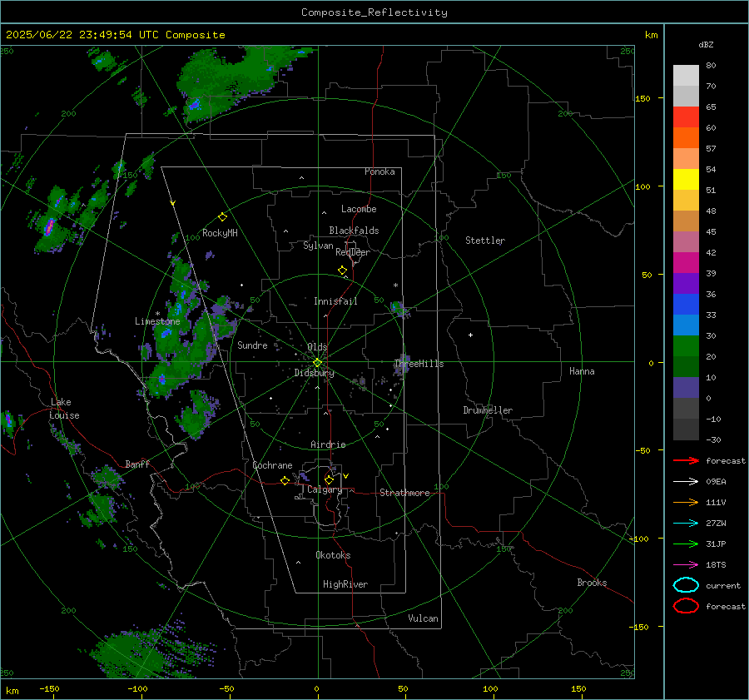Click the -150 tick on the bottom axis
Screen dimensions: 749x700
[x=49, y=689]
